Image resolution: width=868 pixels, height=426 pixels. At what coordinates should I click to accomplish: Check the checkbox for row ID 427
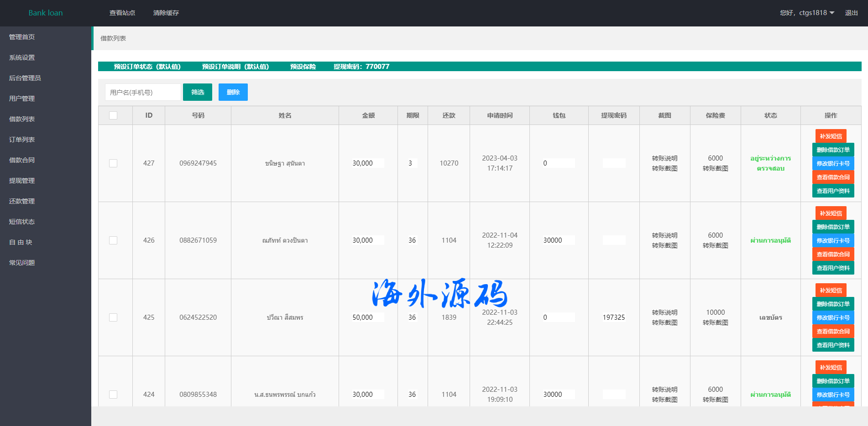(113, 163)
